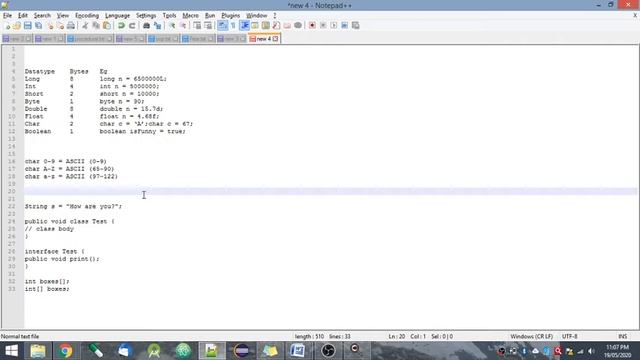Open the Tools menu
This screenshot has width=640, height=360.
pos(169,16)
